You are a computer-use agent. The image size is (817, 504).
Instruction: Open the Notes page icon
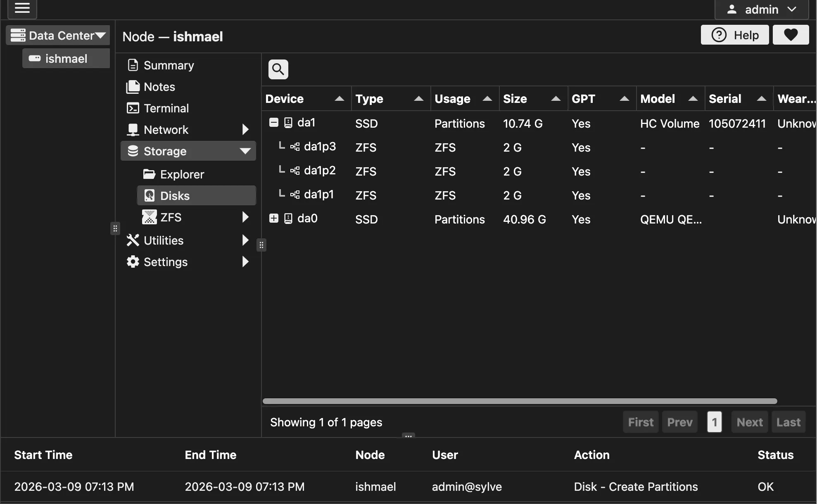[133, 87]
